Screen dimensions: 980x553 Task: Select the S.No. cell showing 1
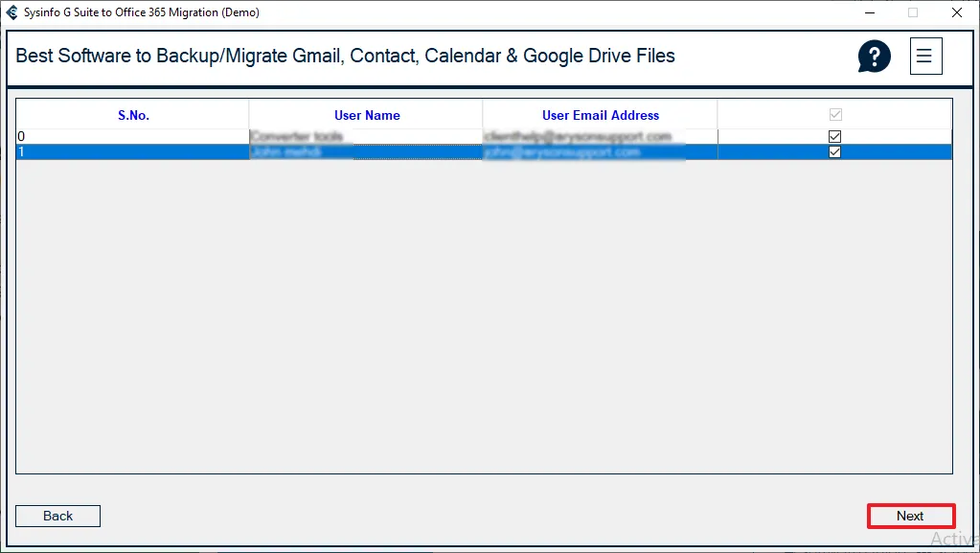132,152
